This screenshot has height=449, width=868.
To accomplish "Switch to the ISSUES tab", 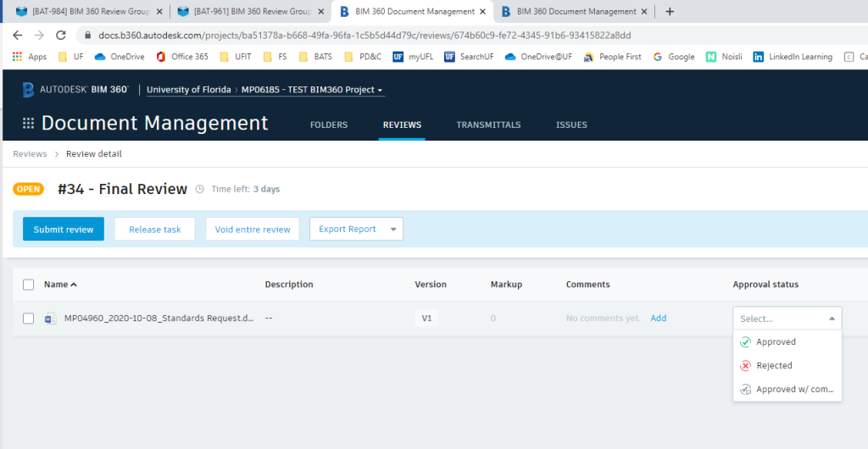I will (x=571, y=125).
